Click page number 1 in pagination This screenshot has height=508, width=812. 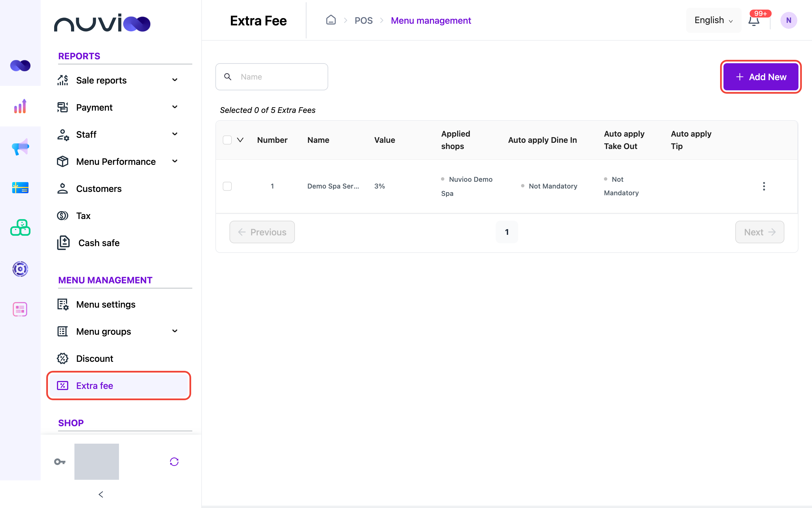[507, 232]
